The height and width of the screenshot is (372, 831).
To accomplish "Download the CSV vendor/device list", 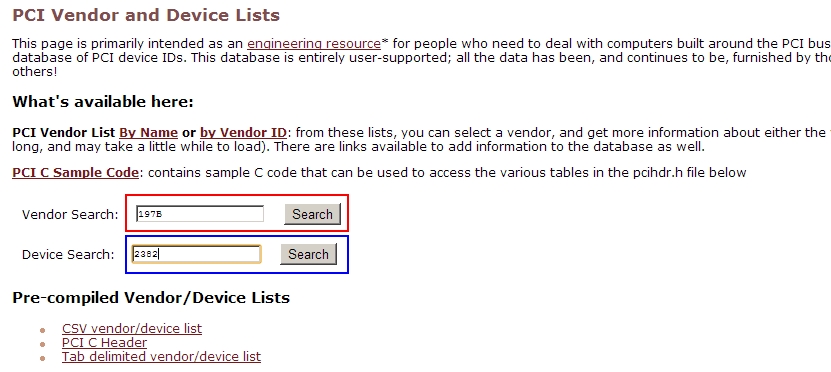I will click(132, 329).
